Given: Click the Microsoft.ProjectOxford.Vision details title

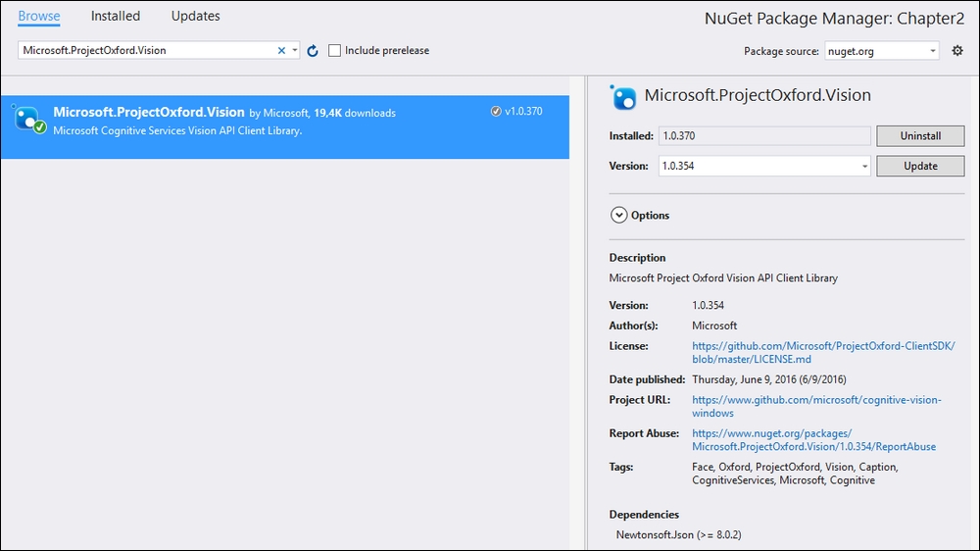Looking at the screenshot, I should 758,95.
